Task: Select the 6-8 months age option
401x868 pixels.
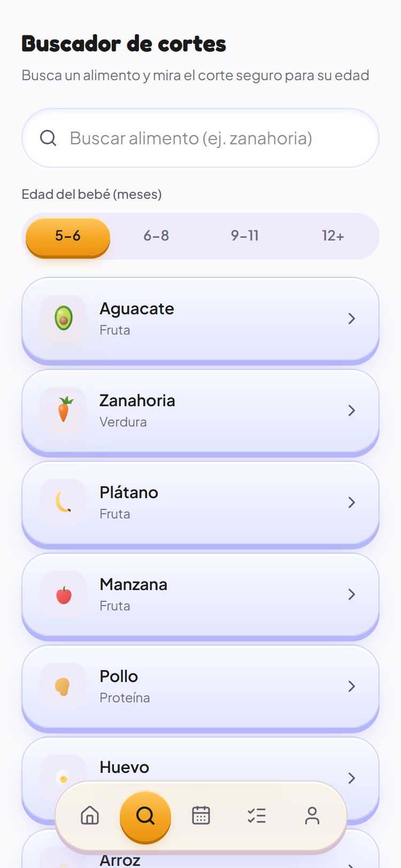Action: coord(156,236)
